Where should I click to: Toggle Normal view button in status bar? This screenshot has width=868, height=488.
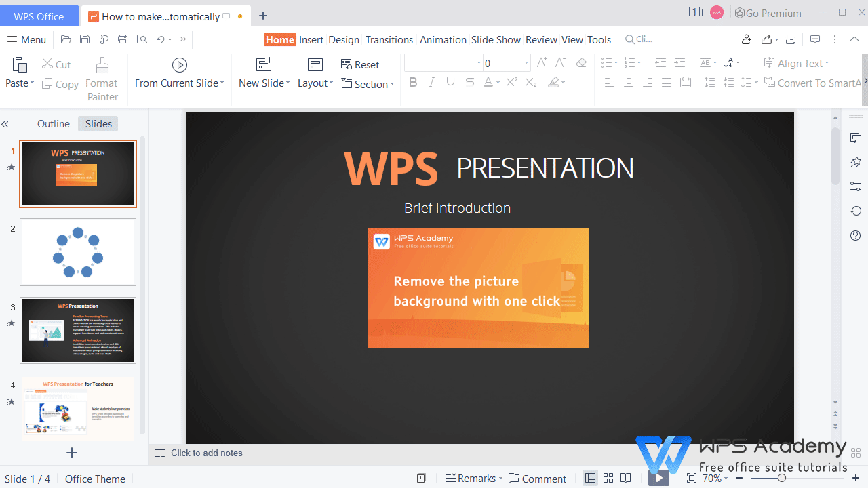point(591,479)
